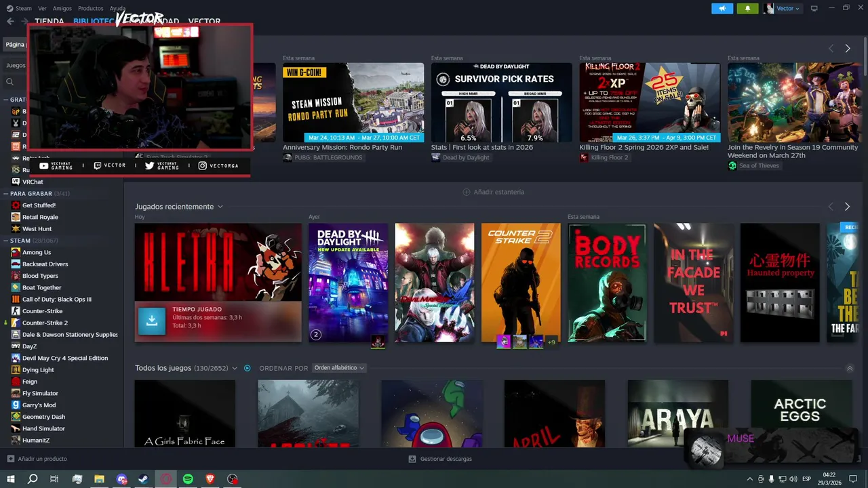Open Dead by Daylight recent game cover

point(349,283)
